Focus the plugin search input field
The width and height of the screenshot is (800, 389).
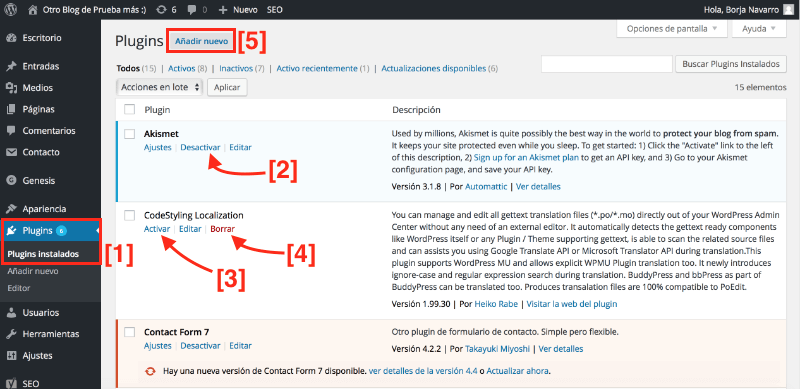click(607, 64)
